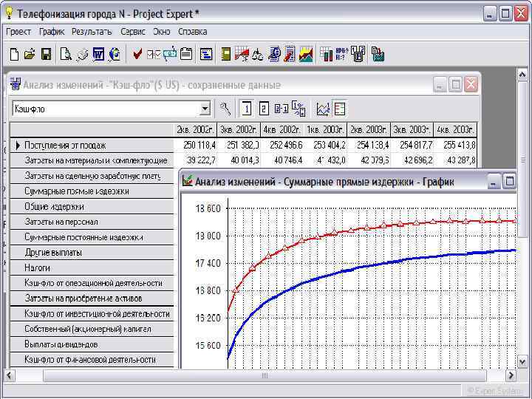Open the Справка menu
Viewport: 532px width, 399px height.
193,32
